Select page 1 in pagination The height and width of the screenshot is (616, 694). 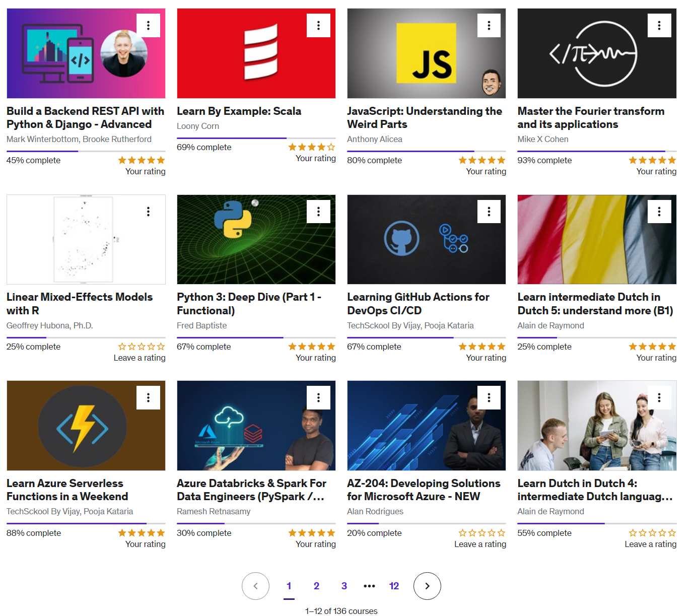coord(289,586)
